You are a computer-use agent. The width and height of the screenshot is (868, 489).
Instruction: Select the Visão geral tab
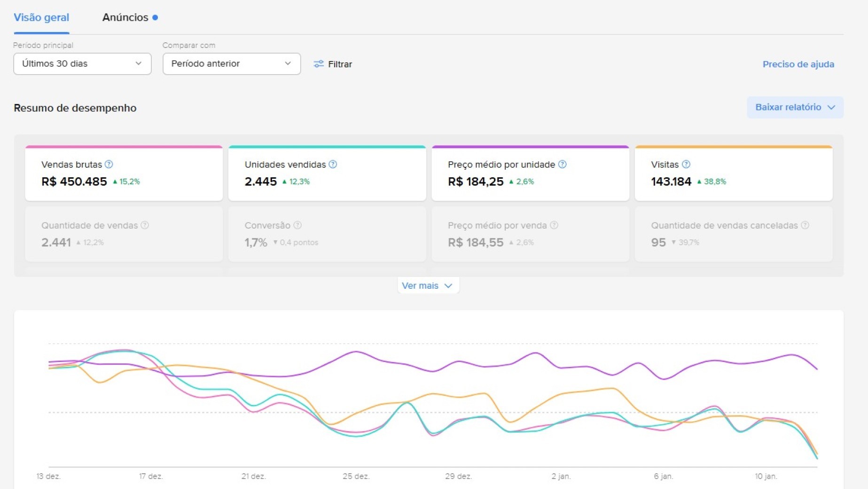pyautogui.click(x=41, y=17)
